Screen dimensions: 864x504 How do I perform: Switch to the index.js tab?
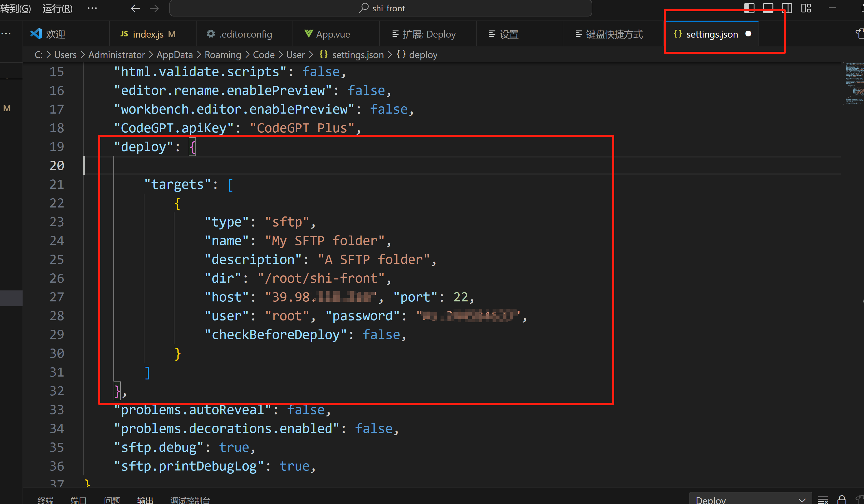[x=148, y=34]
